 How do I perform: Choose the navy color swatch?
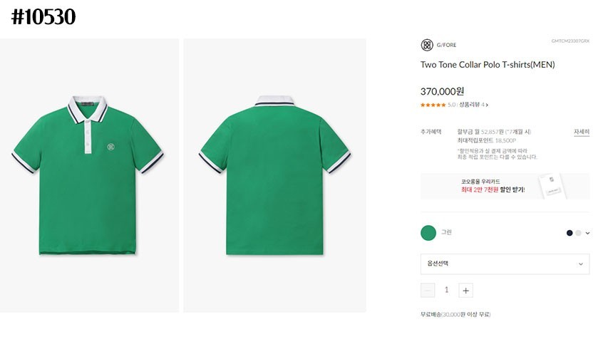pos(570,233)
